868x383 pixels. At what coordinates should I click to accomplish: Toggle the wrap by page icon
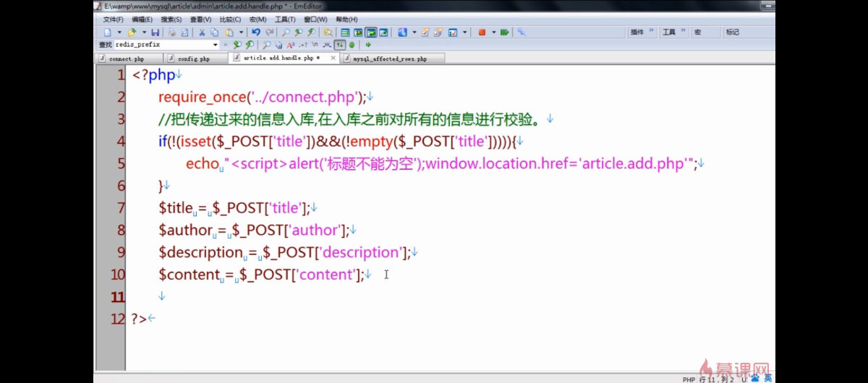[x=383, y=33]
